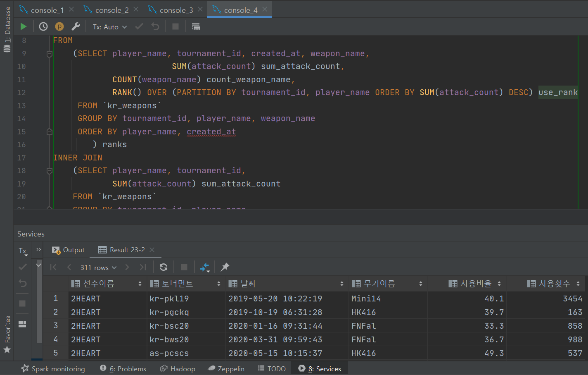Expand the chevron below the Services double-chevron
Screen dimensions: 588x375
39,265
